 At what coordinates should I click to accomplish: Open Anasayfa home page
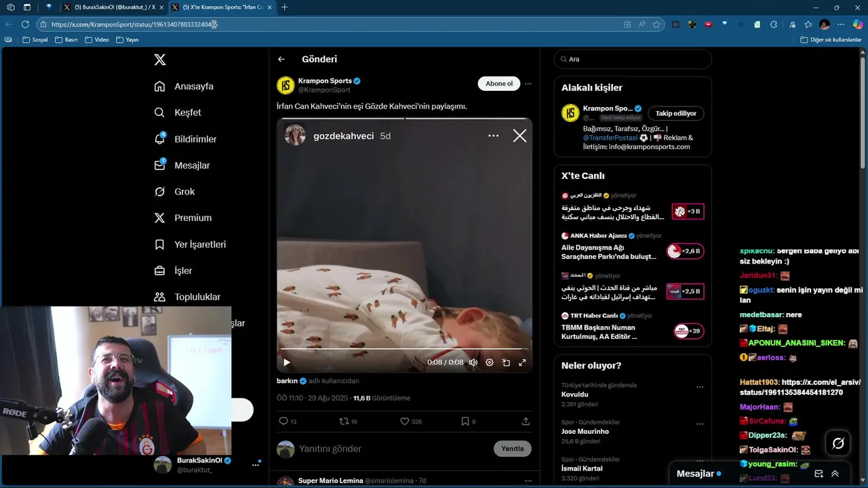click(184, 86)
